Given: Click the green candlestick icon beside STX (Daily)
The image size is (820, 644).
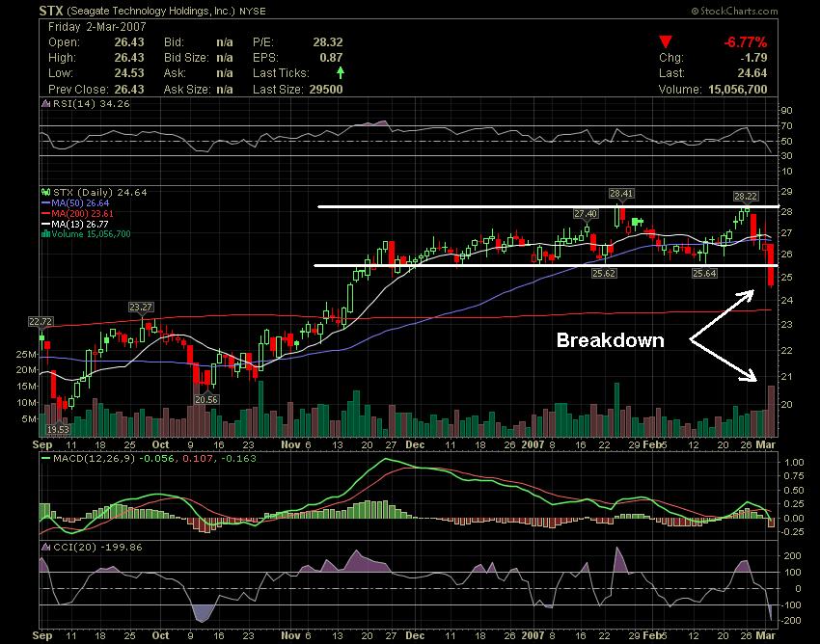Looking at the screenshot, I should tap(46, 193).
